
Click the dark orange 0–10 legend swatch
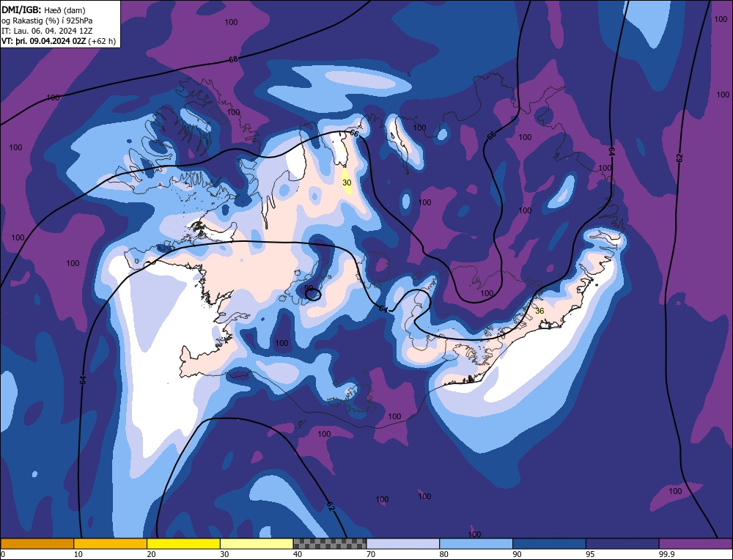(x=37, y=543)
